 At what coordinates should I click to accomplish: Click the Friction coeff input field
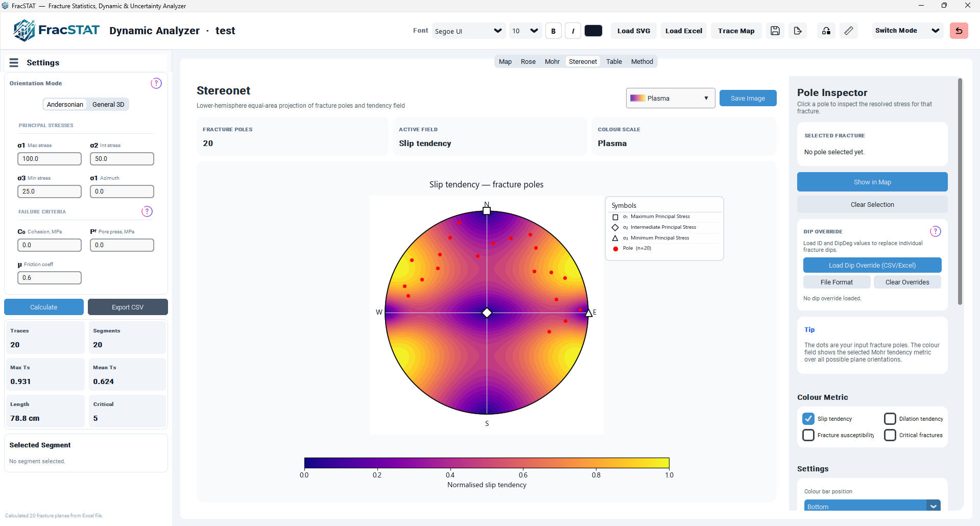pyautogui.click(x=50, y=278)
